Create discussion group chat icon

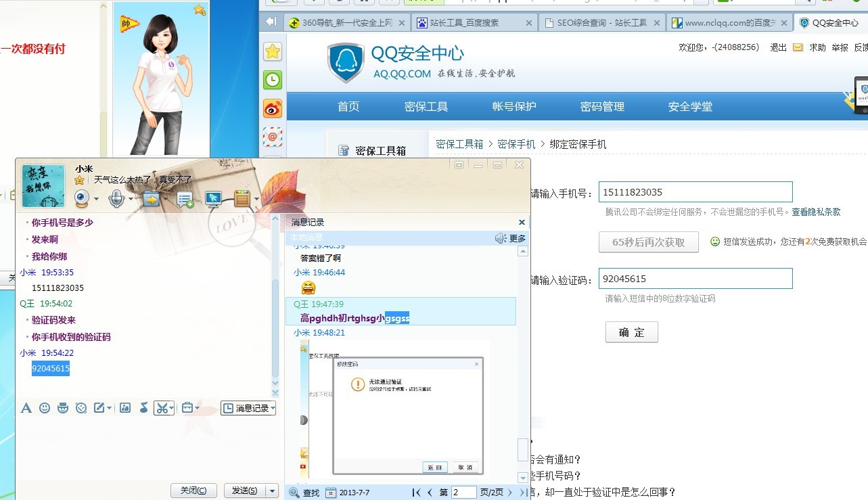(x=185, y=199)
